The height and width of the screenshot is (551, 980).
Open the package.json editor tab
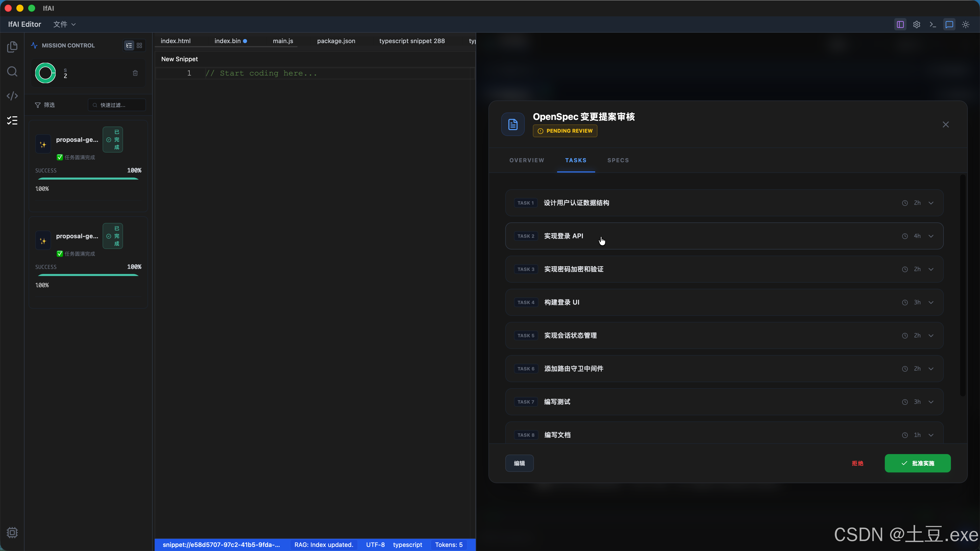point(336,41)
